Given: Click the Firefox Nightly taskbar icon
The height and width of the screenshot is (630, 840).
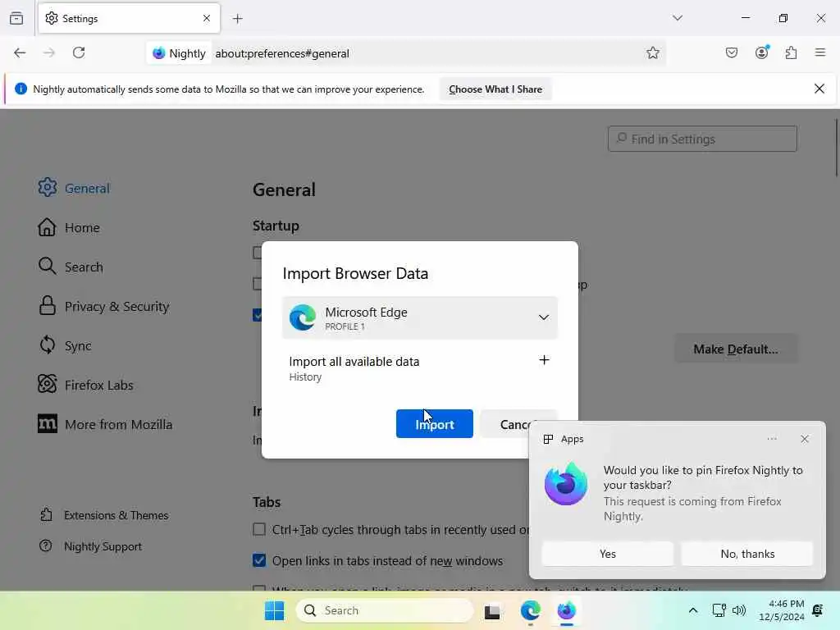Looking at the screenshot, I should 566,610.
